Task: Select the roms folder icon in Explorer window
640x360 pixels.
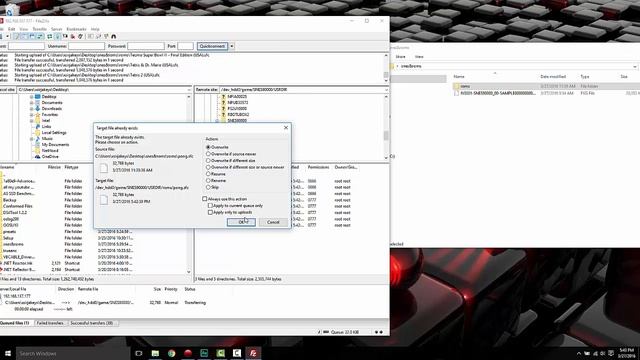Action: coord(456,86)
